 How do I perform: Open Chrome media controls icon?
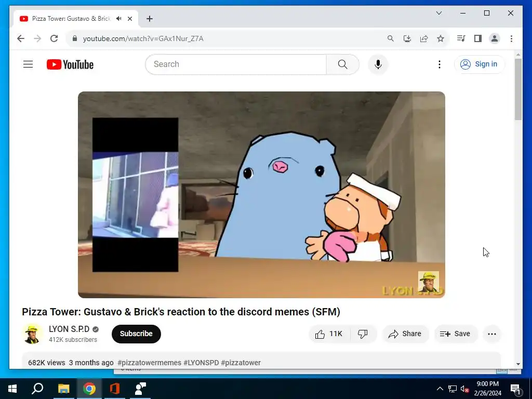pyautogui.click(x=461, y=38)
